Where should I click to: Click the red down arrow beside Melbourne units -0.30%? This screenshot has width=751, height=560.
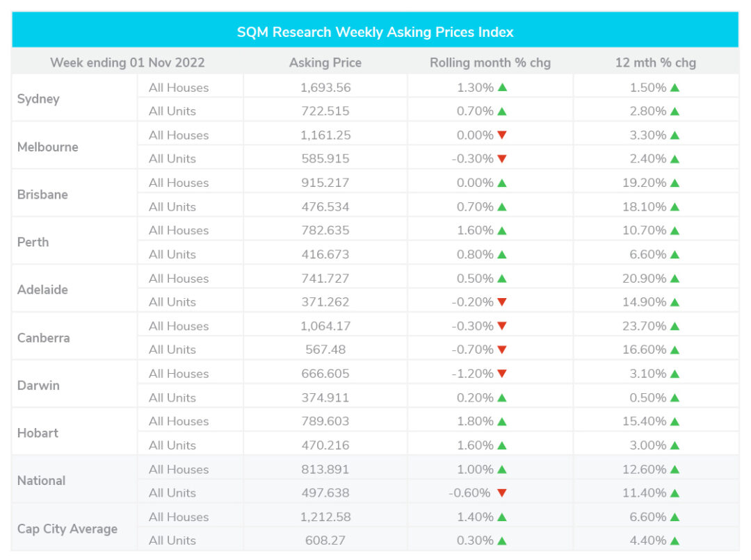click(502, 159)
